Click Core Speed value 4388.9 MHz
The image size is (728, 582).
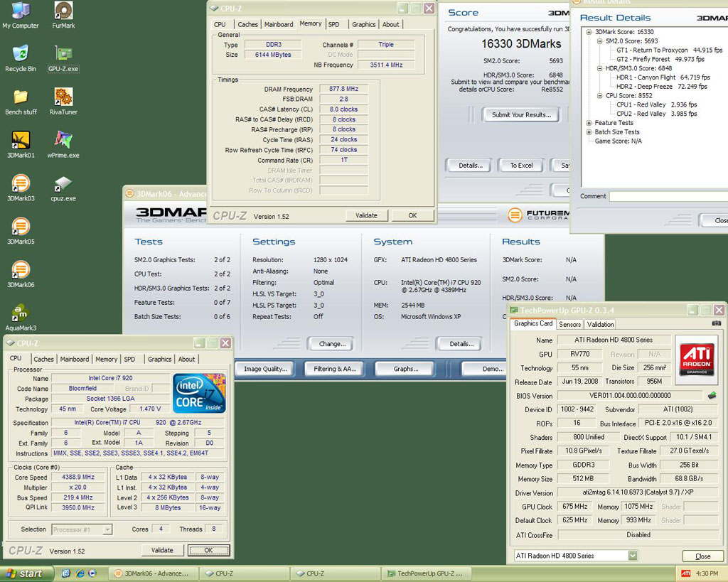pyautogui.click(x=78, y=477)
